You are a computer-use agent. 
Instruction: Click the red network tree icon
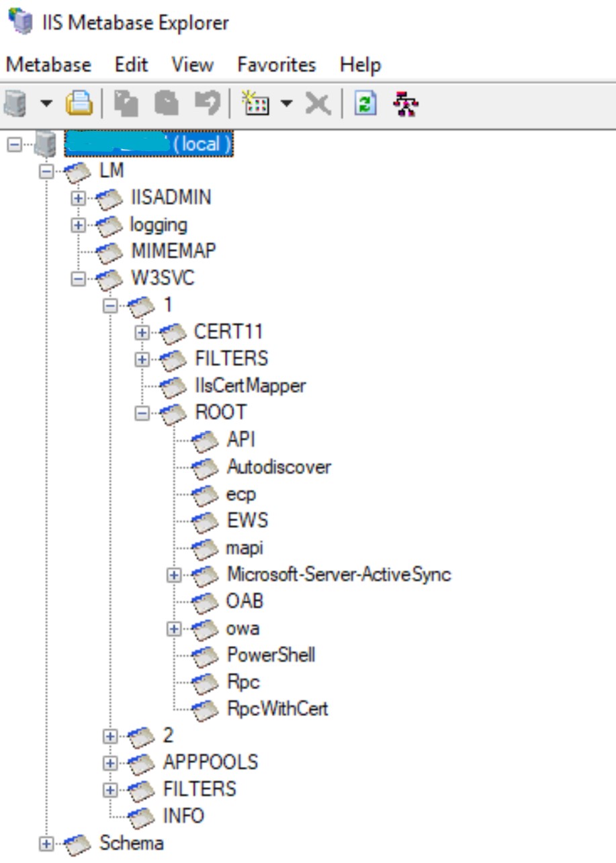pos(406,104)
